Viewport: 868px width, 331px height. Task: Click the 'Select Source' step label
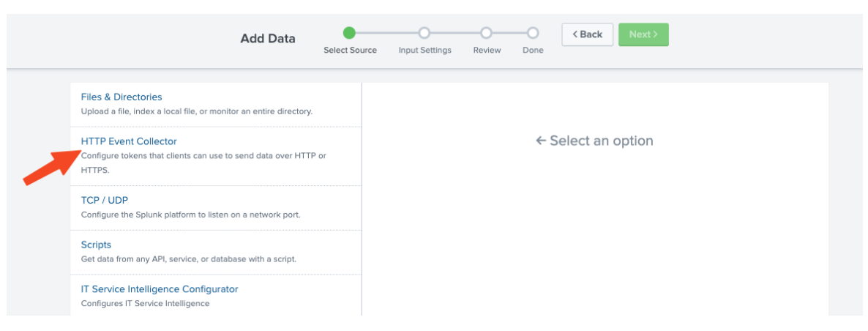(x=350, y=51)
